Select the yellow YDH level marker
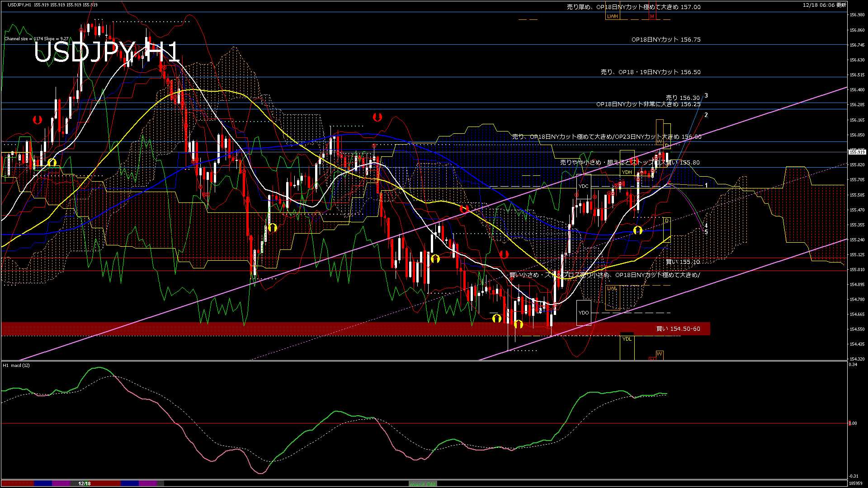The height and width of the screenshot is (488, 868). 627,172
